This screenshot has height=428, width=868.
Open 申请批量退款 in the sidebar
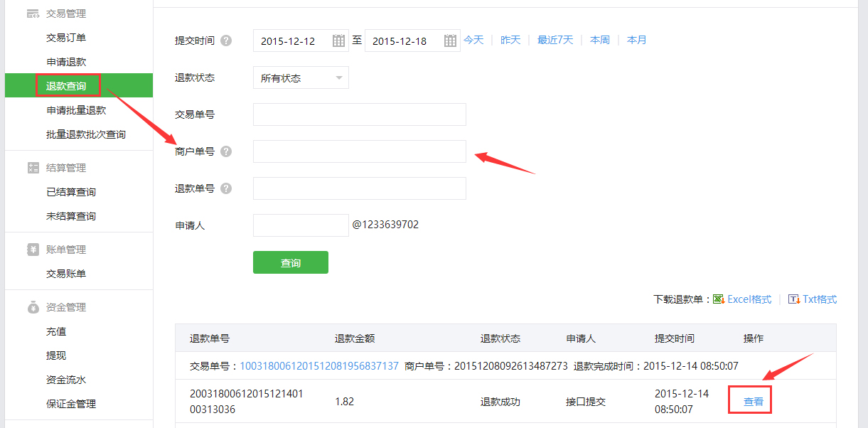click(76, 110)
